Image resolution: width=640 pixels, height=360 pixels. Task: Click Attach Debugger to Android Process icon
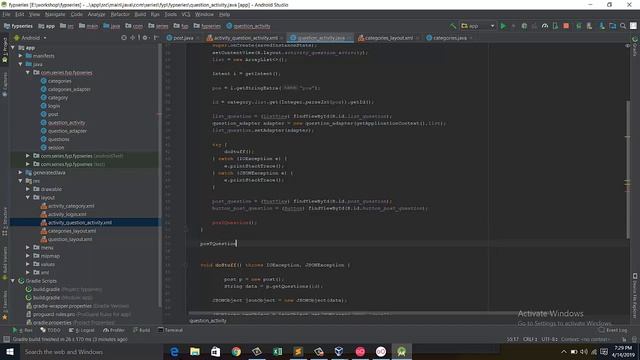click(x=555, y=26)
